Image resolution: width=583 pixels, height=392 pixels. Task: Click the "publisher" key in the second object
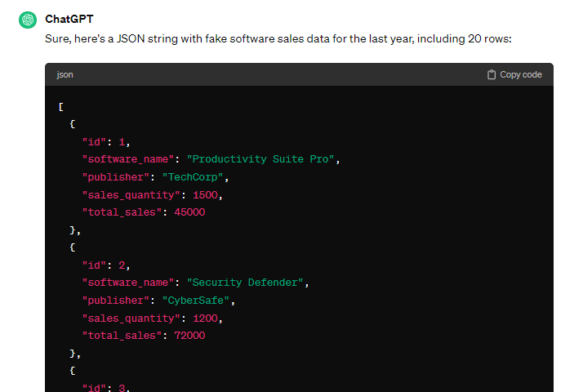tap(116, 301)
